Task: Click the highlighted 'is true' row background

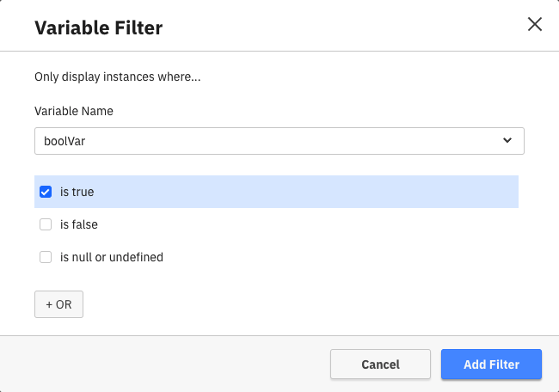Action: (307, 192)
